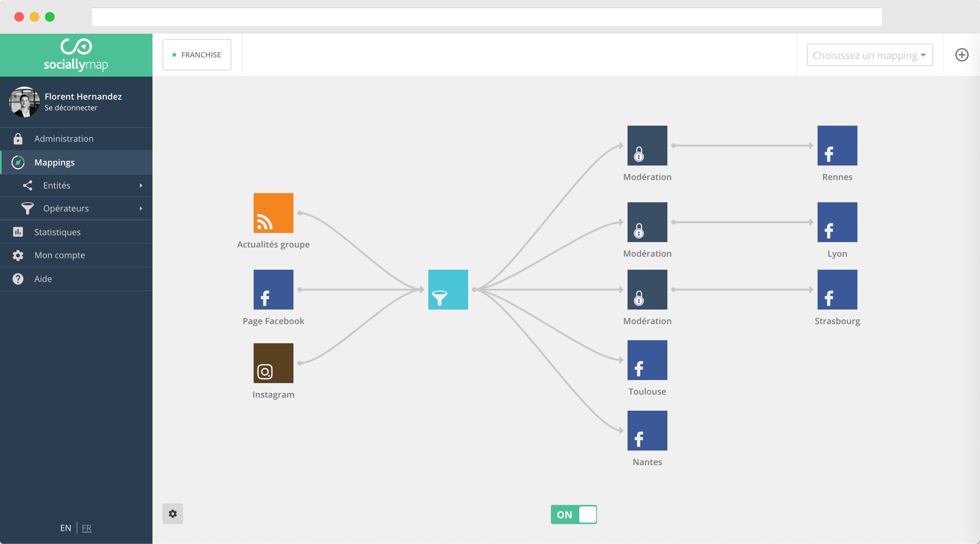980x544 pixels.
Task: Click the Lyon label
Action: (837, 254)
